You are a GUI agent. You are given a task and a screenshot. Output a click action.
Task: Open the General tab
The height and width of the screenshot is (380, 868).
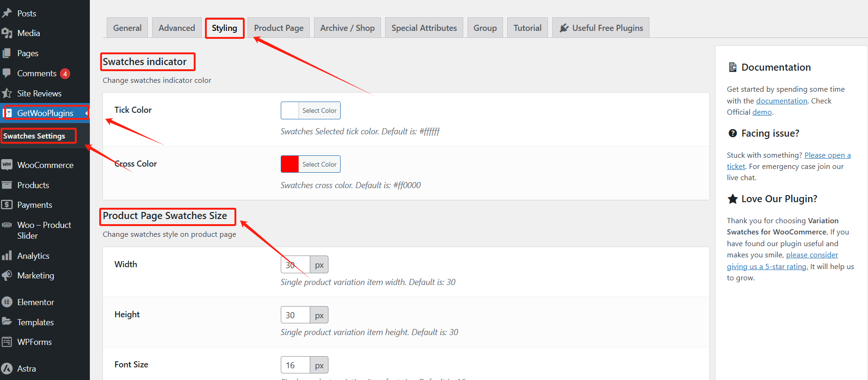pos(127,28)
